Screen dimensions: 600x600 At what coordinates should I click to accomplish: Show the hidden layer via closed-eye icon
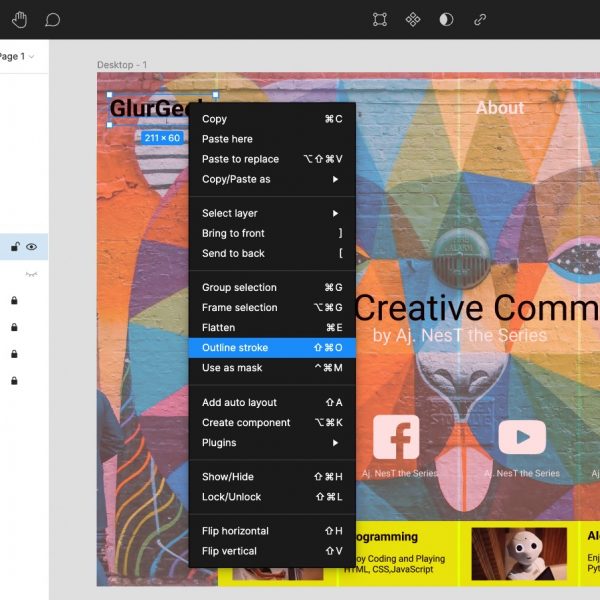click(32, 273)
